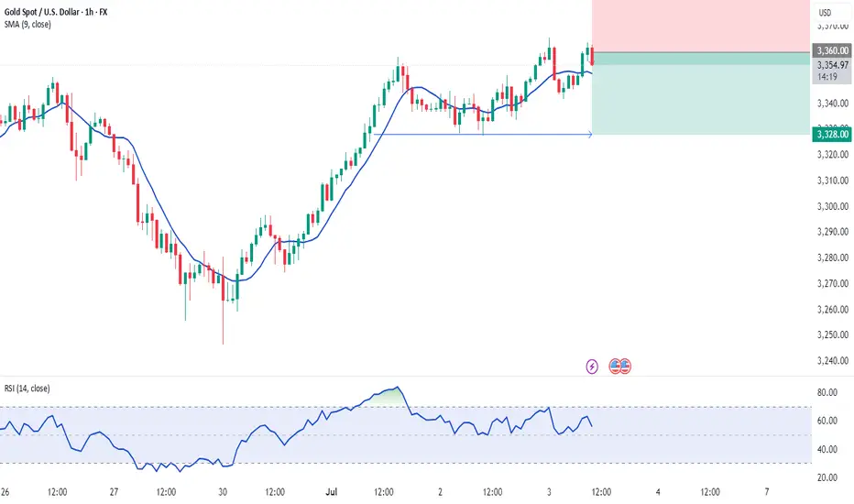Click the Jul label on the time axis

(x=331, y=492)
